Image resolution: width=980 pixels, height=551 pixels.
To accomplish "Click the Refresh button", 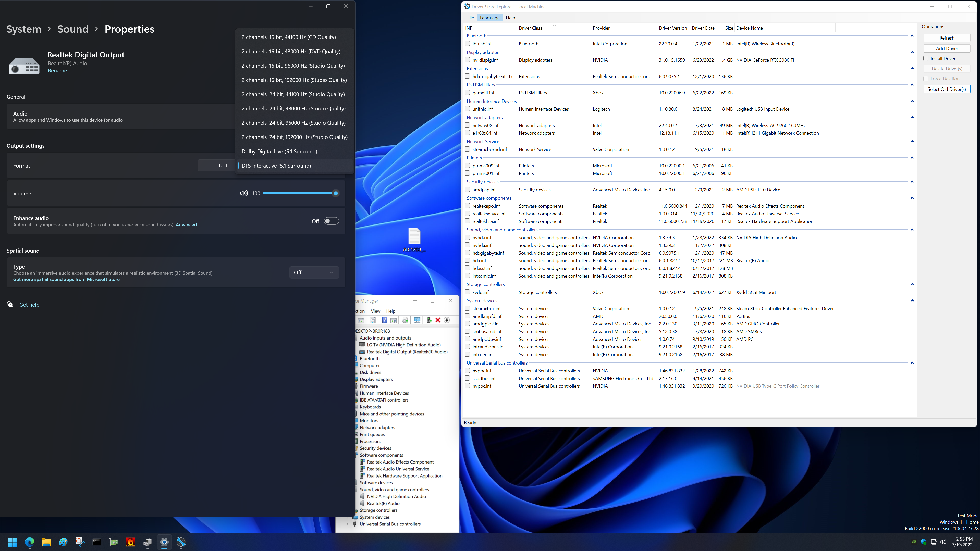I will coord(947,38).
